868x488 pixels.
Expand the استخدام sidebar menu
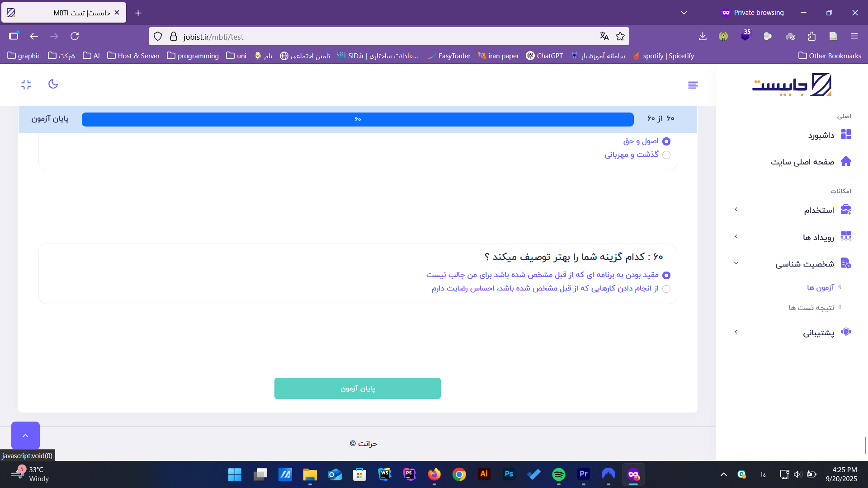(x=818, y=210)
